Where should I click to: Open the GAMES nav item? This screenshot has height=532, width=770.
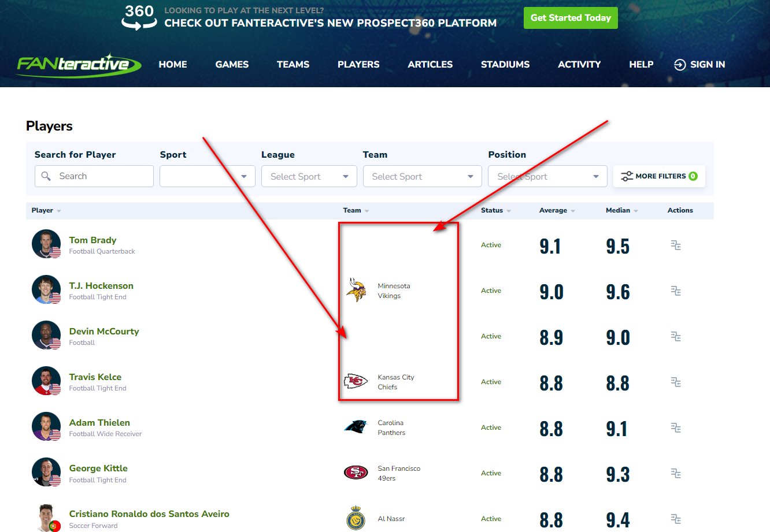pos(232,65)
